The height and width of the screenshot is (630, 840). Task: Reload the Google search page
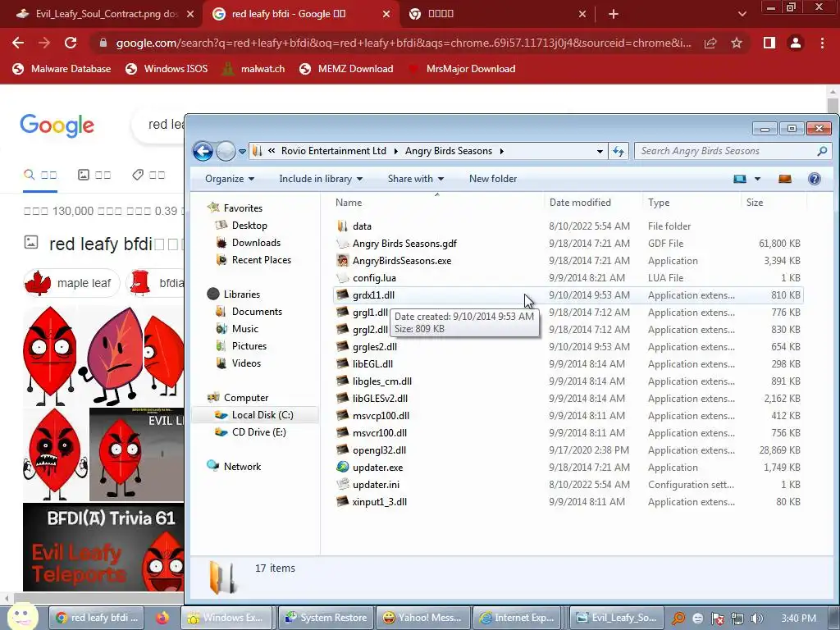(71, 43)
